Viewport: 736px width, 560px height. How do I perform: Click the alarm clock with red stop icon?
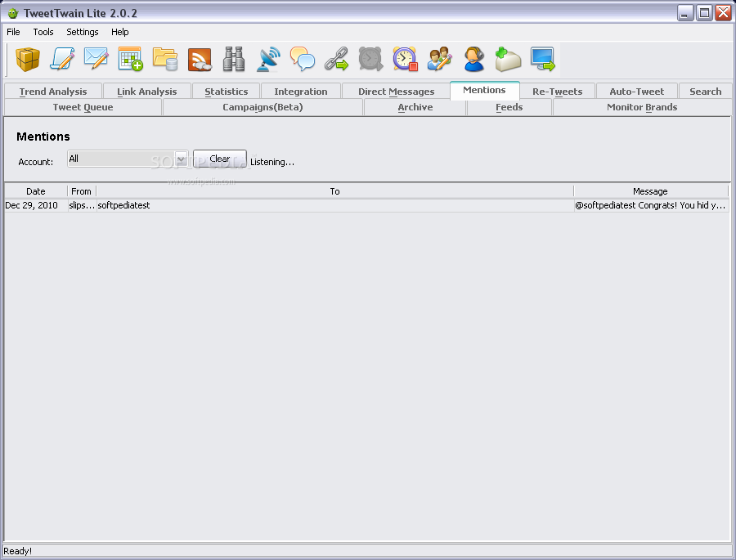tap(405, 59)
